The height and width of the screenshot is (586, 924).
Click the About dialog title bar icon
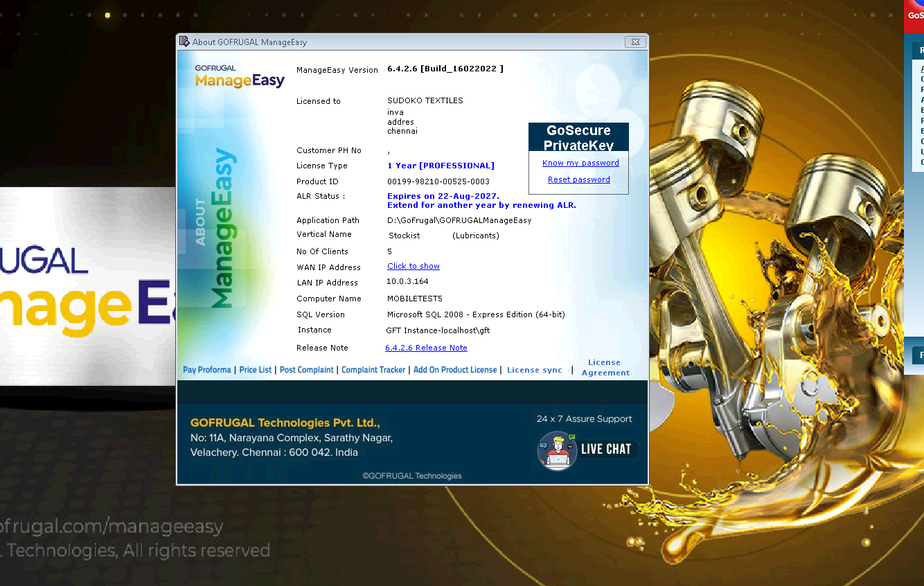(184, 42)
